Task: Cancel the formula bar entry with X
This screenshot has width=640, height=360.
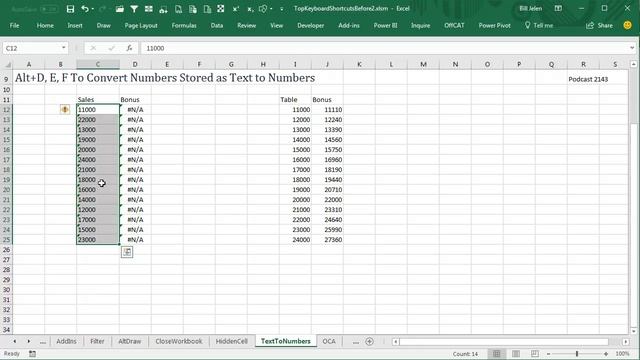Action: click(93, 48)
